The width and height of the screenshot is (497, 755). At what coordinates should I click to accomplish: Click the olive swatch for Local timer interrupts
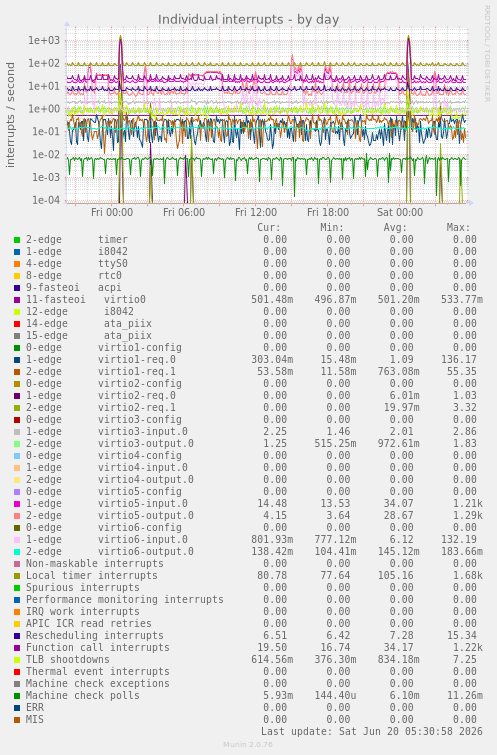click(x=17, y=576)
